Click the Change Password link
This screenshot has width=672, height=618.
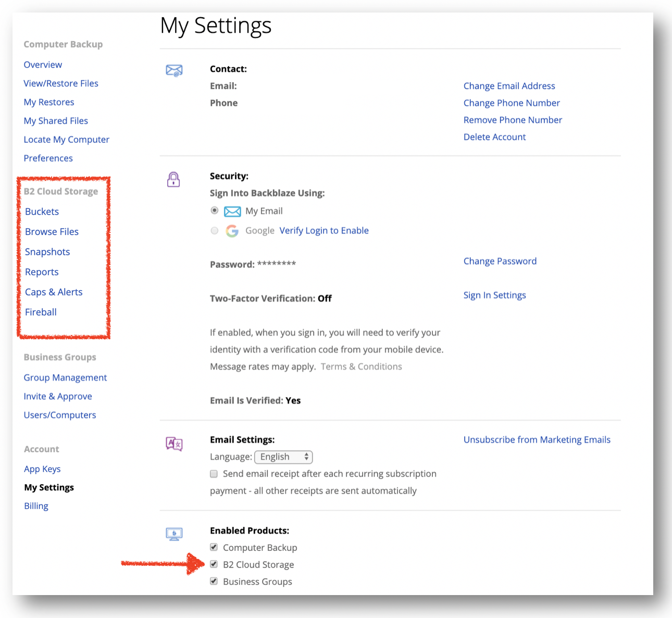[500, 261]
